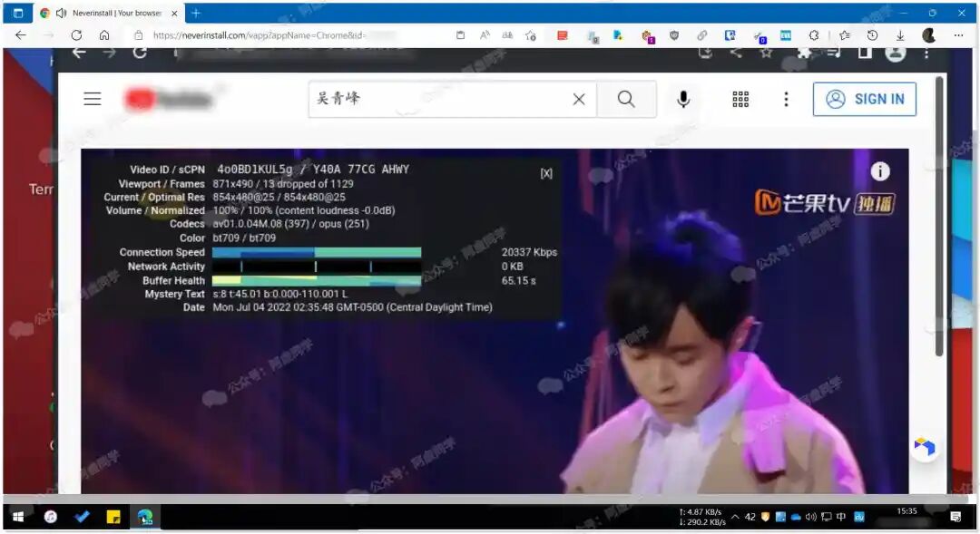Clear the search text with the X button
This screenshot has width=980, height=534.
(x=579, y=99)
